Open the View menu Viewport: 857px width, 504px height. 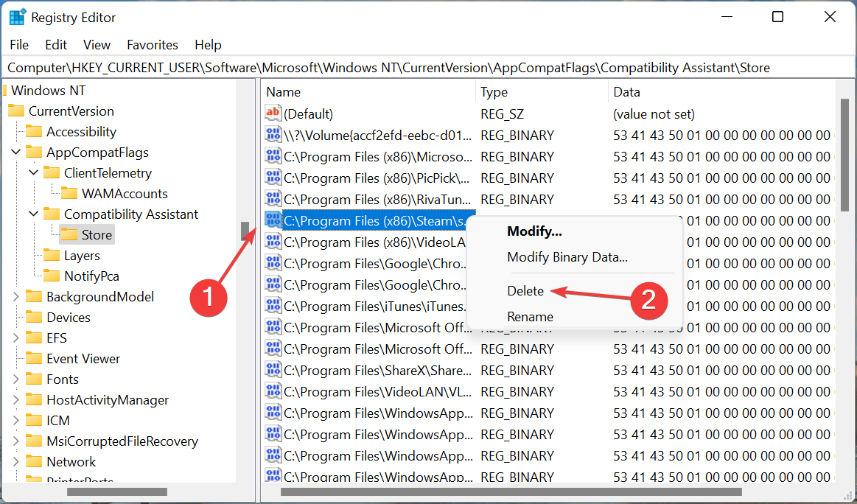click(x=97, y=45)
